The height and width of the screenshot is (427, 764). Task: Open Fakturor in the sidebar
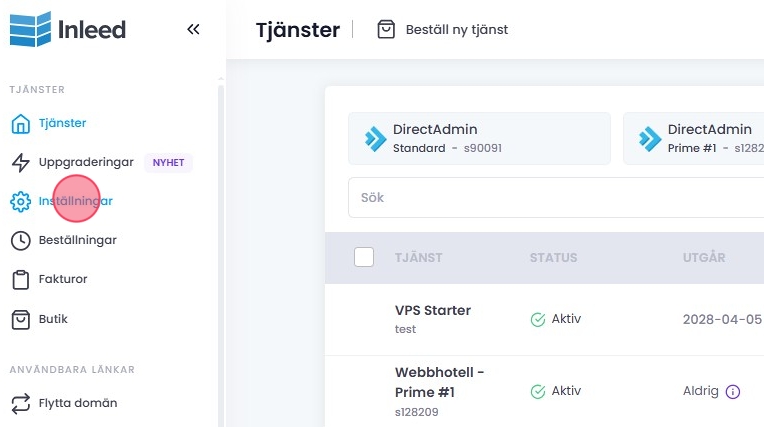click(62, 279)
